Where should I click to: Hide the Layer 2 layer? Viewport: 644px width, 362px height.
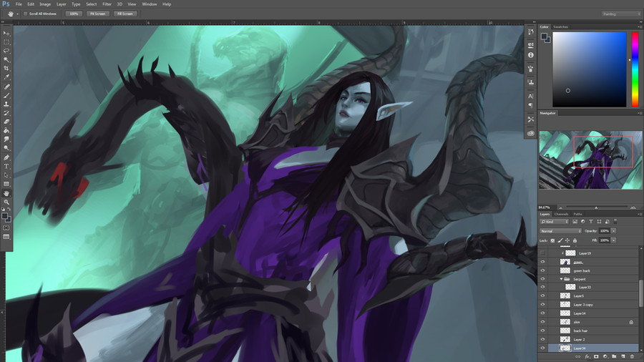click(x=542, y=339)
